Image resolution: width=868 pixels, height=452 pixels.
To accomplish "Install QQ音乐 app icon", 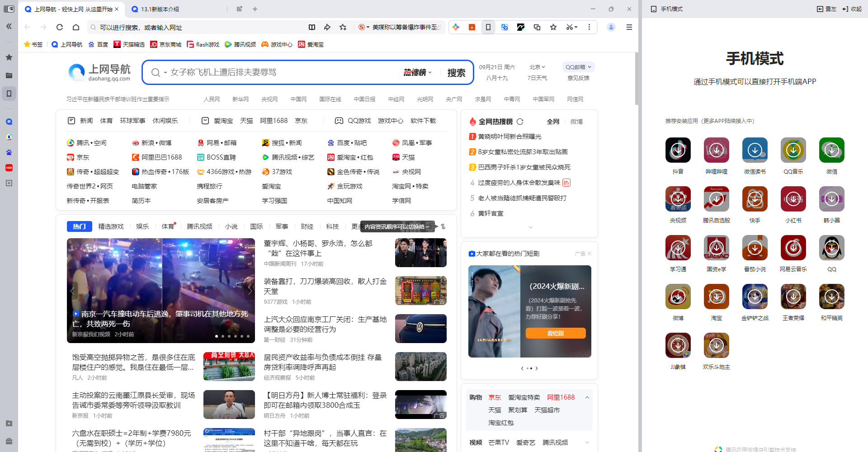I will (793, 150).
